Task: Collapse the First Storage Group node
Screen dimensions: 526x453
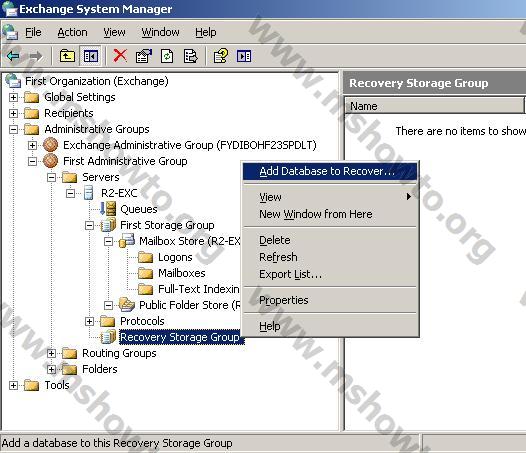Action: 89,225
